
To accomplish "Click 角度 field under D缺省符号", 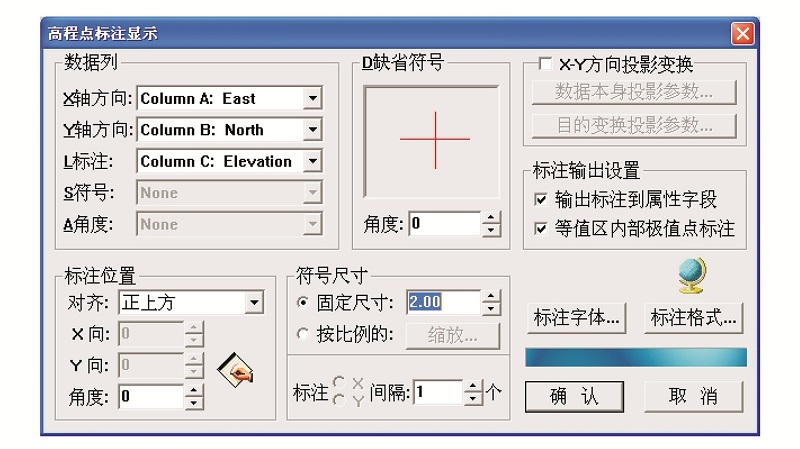I will pyautogui.click(x=444, y=223).
